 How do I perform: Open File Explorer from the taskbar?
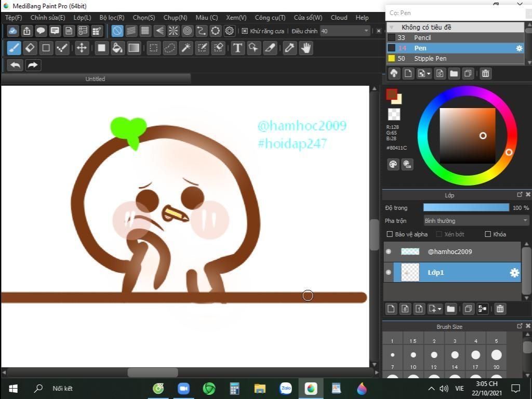(260, 389)
